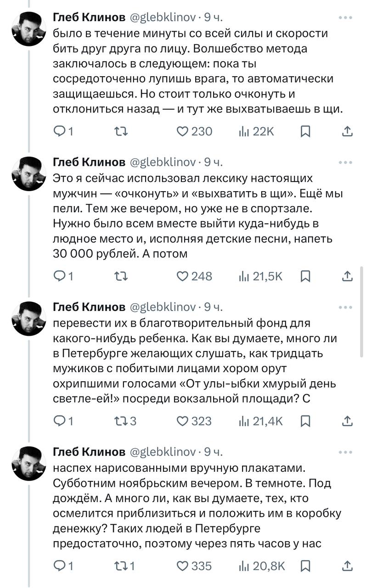366x588 pixels.
Task: Share the tweet with 21,5K views
Action: (348, 276)
